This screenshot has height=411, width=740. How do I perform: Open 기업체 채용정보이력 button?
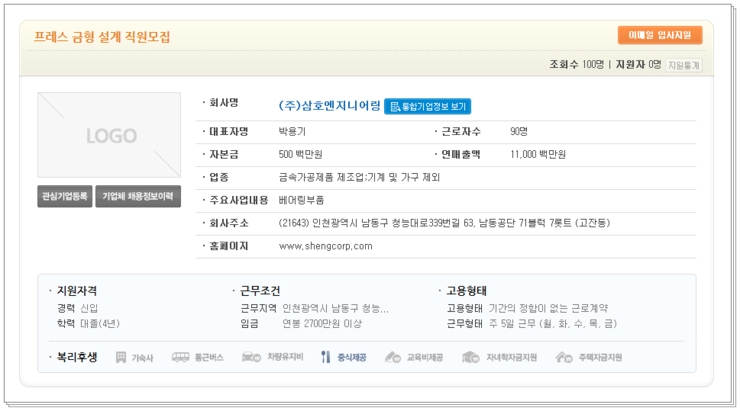coord(138,196)
